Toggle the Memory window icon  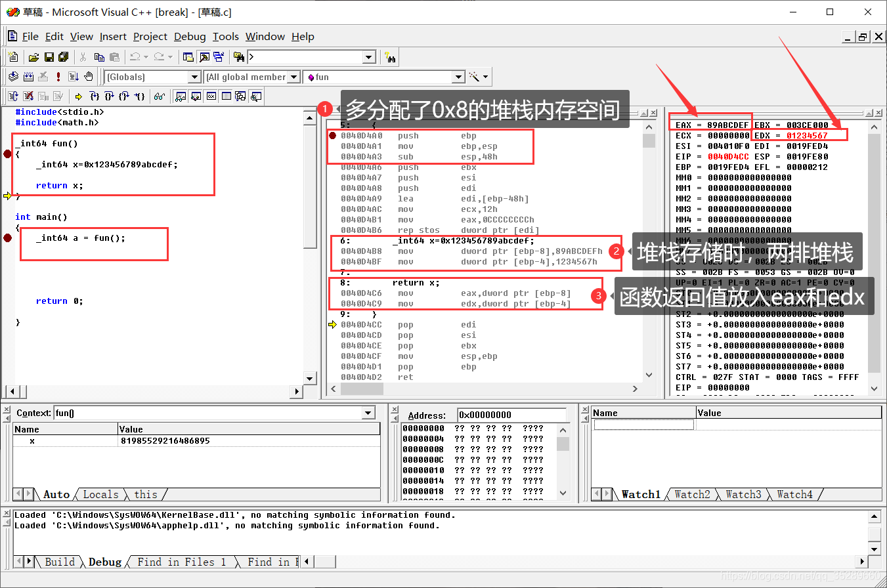[x=226, y=96]
